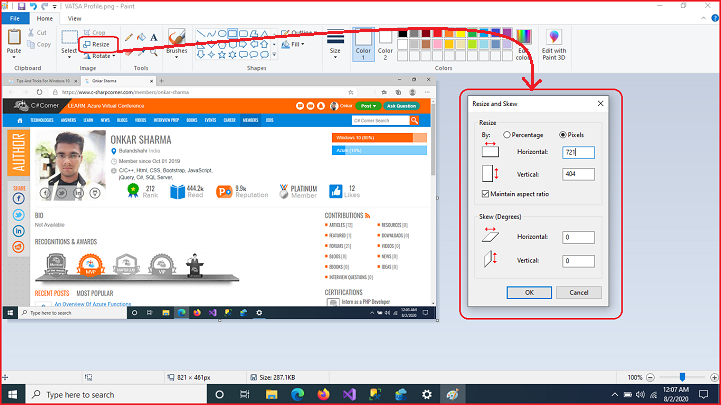Open the Brushes dropdown arrow
Image resolution: width=721 pixels, height=405 pixels.
[x=177, y=57]
